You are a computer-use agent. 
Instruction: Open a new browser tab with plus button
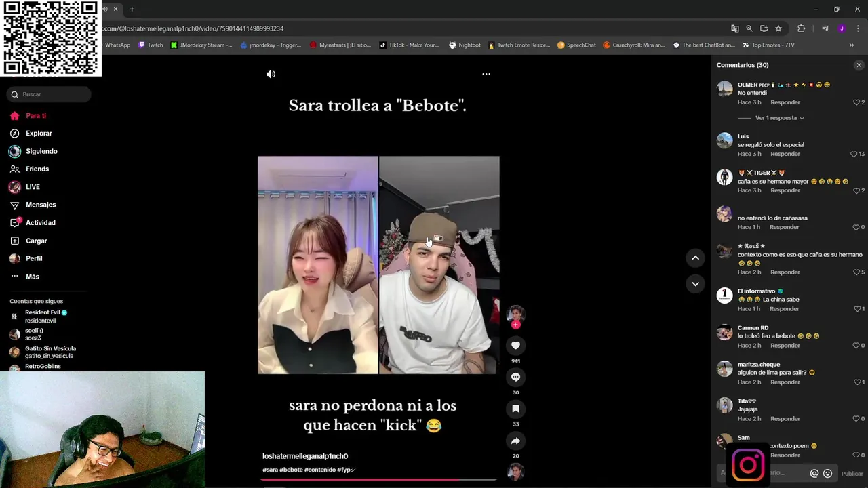click(132, 9)
